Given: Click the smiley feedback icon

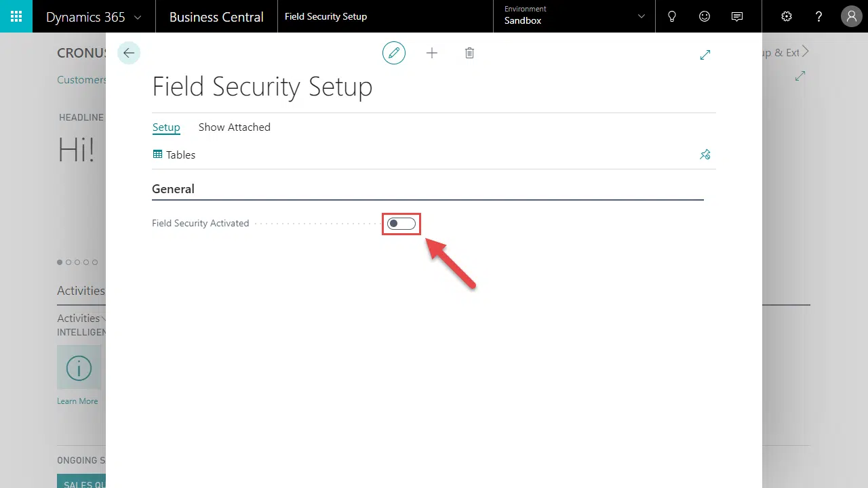Looking at the screenshot, I should tap(705, 16).
